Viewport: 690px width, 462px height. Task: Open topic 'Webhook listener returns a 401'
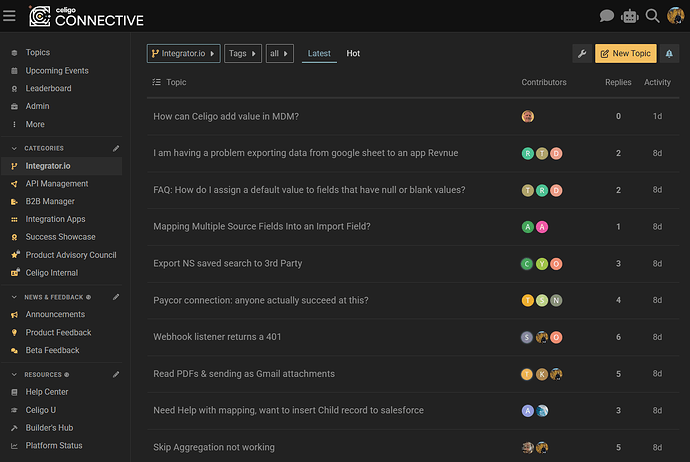pos(217,337)
